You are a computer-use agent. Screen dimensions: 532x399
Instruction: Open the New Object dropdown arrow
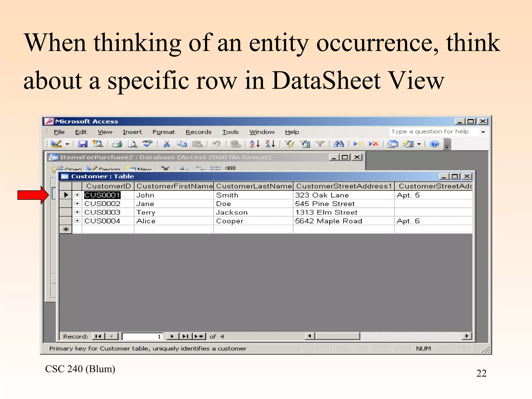(x=419, y=144)
